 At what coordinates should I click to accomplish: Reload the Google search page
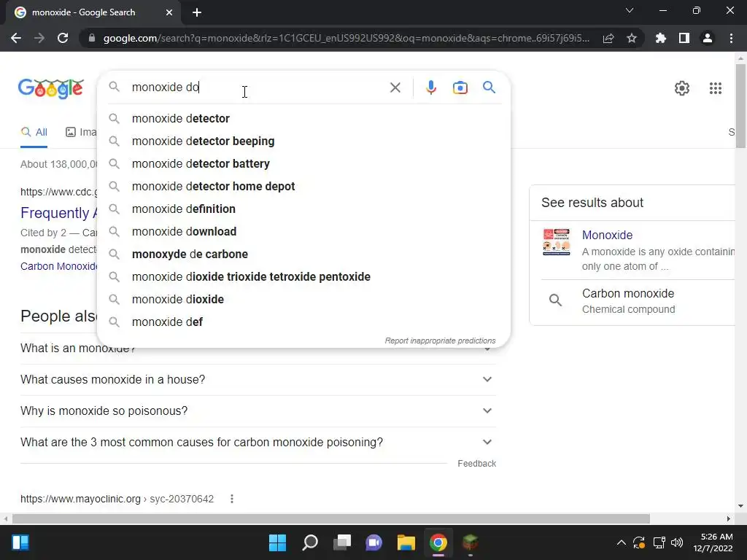(63, 38)
